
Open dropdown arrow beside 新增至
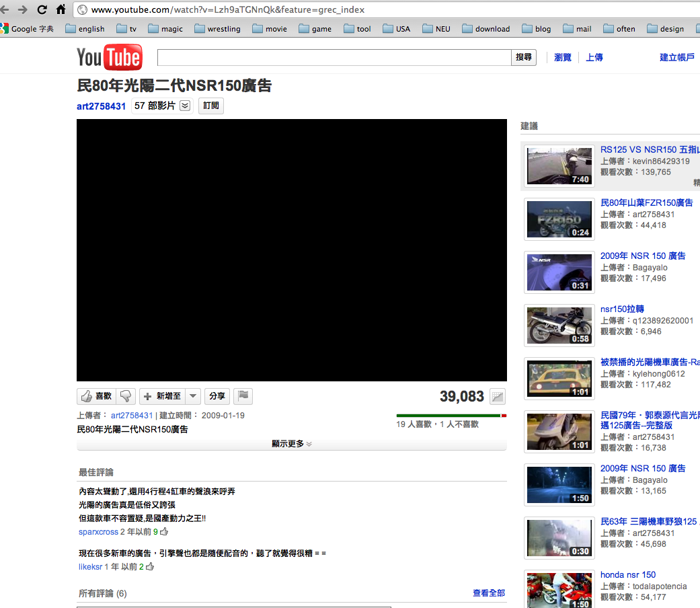click(x=192, y=396)
